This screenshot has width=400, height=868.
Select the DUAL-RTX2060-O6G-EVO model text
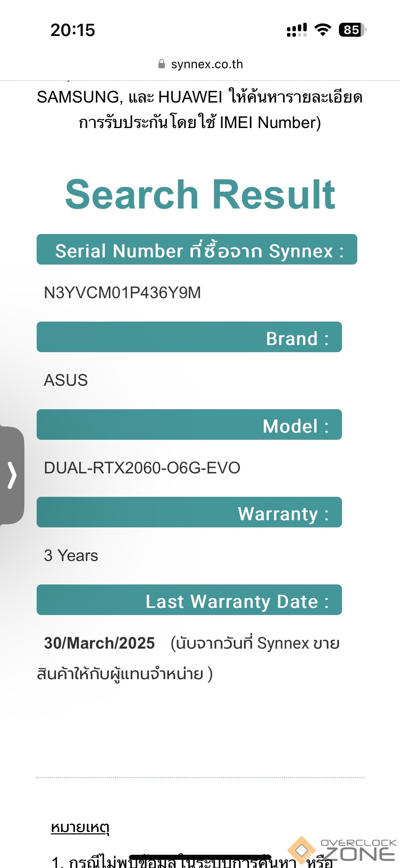[142, 468]
